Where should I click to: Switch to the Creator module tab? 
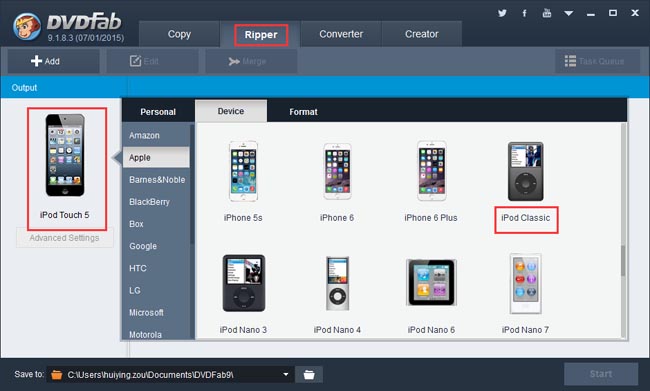(x=422, y=34)
